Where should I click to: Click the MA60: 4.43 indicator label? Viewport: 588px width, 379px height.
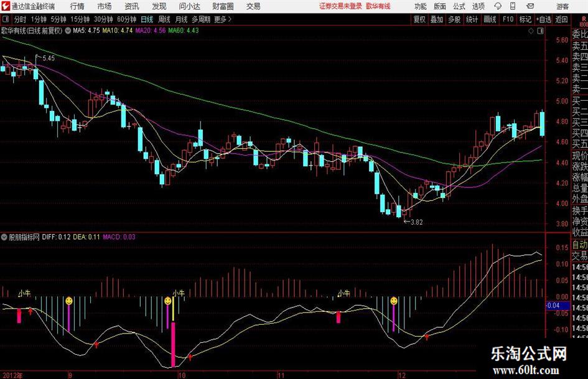tap(184, 30)
